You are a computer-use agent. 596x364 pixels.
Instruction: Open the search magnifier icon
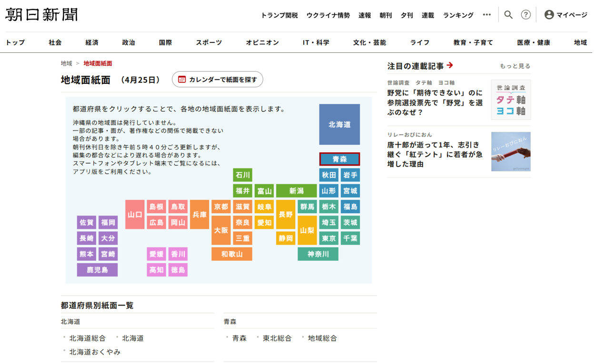[512, 15]
